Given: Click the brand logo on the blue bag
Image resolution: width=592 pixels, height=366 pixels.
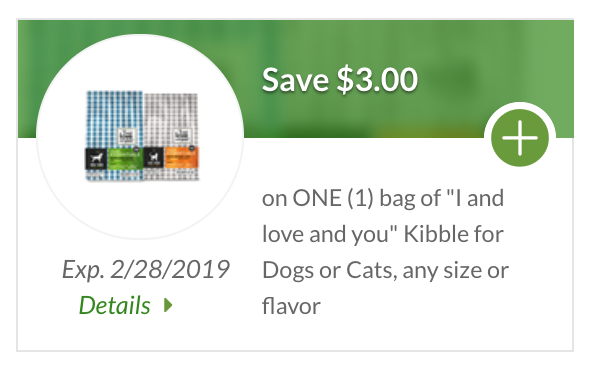Looking at the screenshot, I should pyautogui.click(x=125, y=137).
